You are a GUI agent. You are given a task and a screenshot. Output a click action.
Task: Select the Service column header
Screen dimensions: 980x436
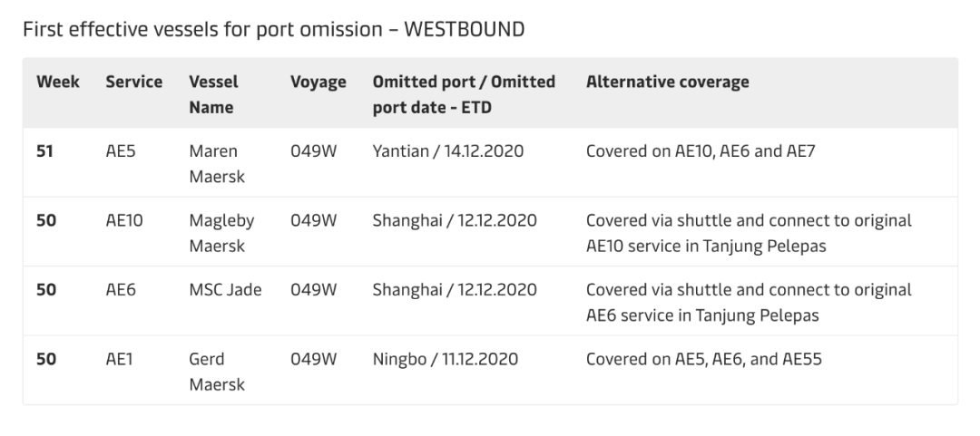point(133,82)
